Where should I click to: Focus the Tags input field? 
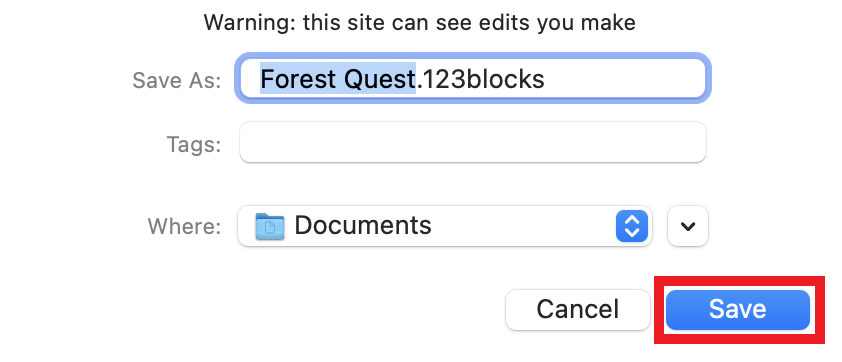473,142
